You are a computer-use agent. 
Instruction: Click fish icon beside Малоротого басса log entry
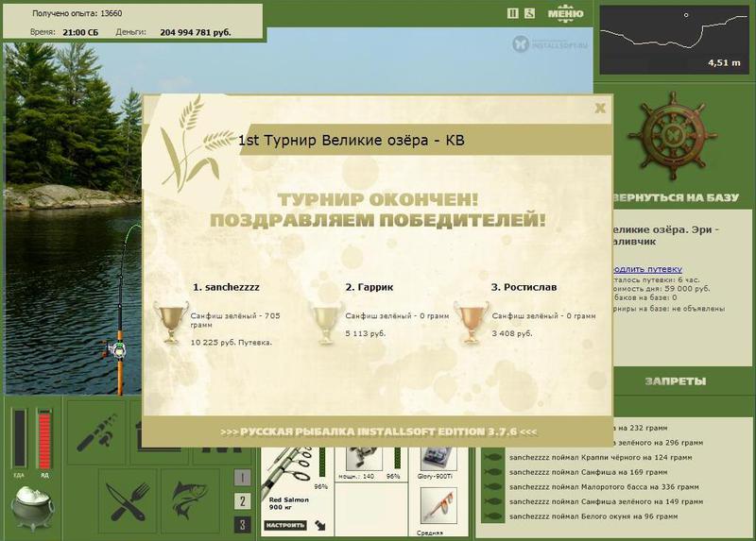pos(491,487)
